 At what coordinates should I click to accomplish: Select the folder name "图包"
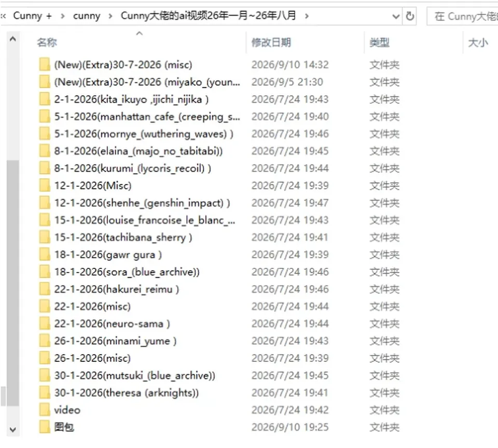pyautogui.click(x=64, y=427)
